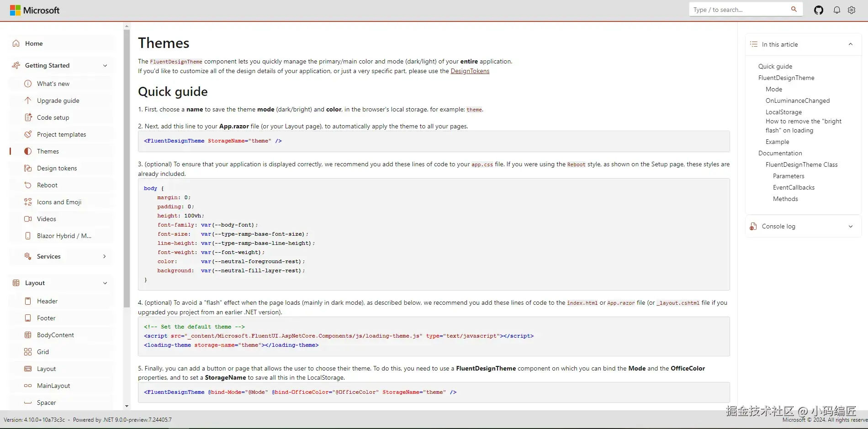Jump to Example in article outline
This screenshot has width=868, height=429.
778,142
